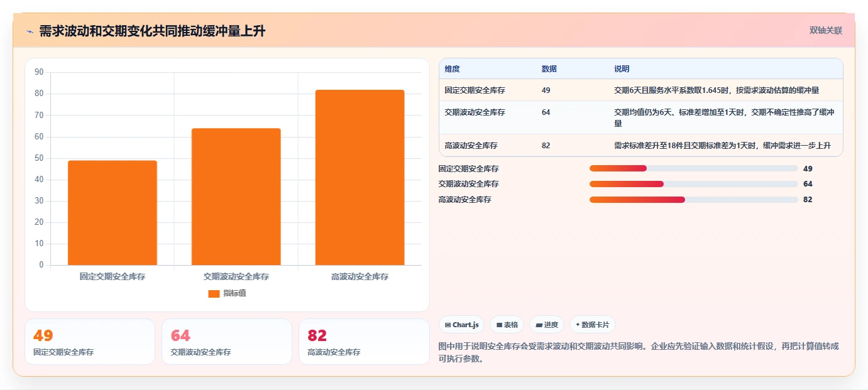Click the Chart.js tag chip
This screenshot has width=868, height=390.
click(x=462, y=325)
